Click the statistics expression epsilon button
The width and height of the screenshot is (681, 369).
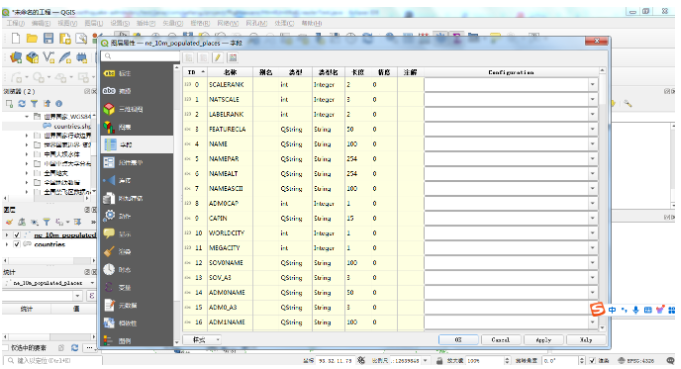click(x=92, y=296)
